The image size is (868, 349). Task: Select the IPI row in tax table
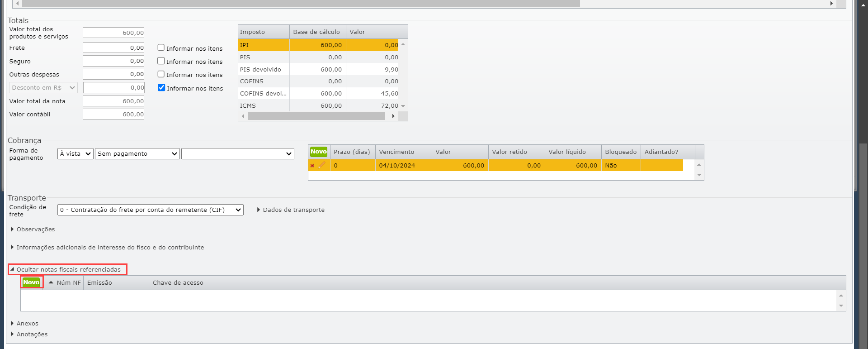319,45
